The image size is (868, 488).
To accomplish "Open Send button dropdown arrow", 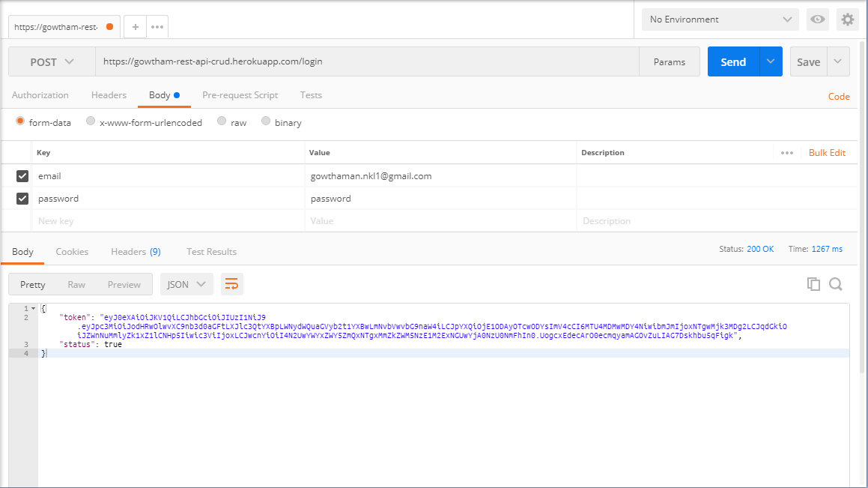I will (x=771, y=61).
